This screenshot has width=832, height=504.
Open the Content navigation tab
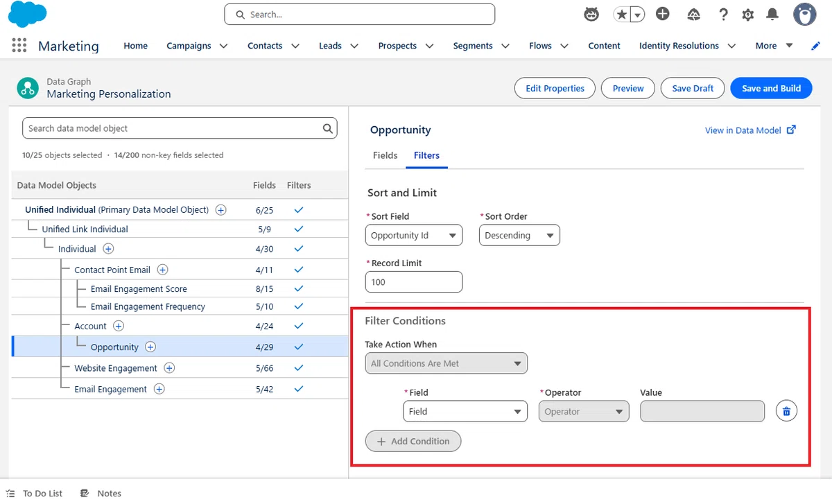604,46
